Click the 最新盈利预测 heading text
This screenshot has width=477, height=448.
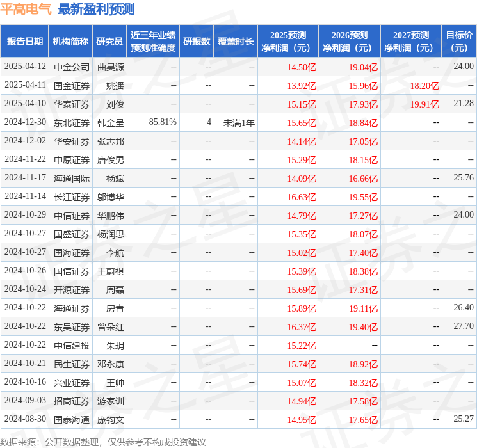(x=96, y=9)
